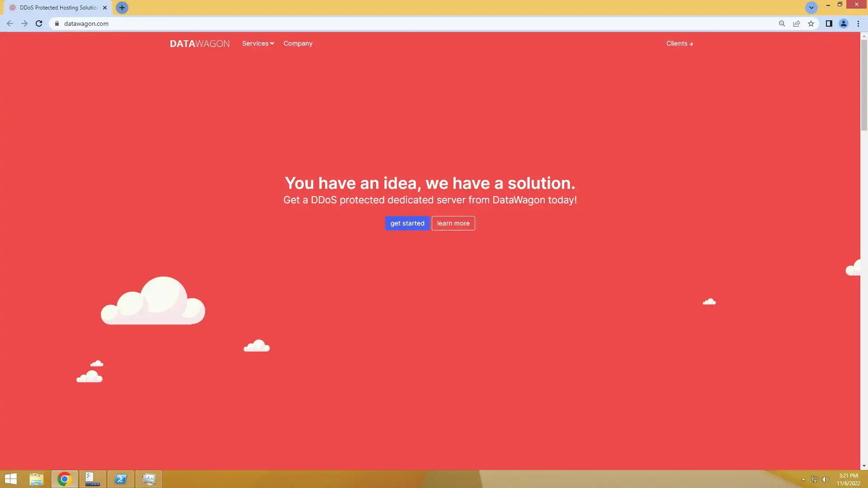This screenshot has width=868, height=488.
Task: Open a new tab with plus
Action: pos(122,8)
